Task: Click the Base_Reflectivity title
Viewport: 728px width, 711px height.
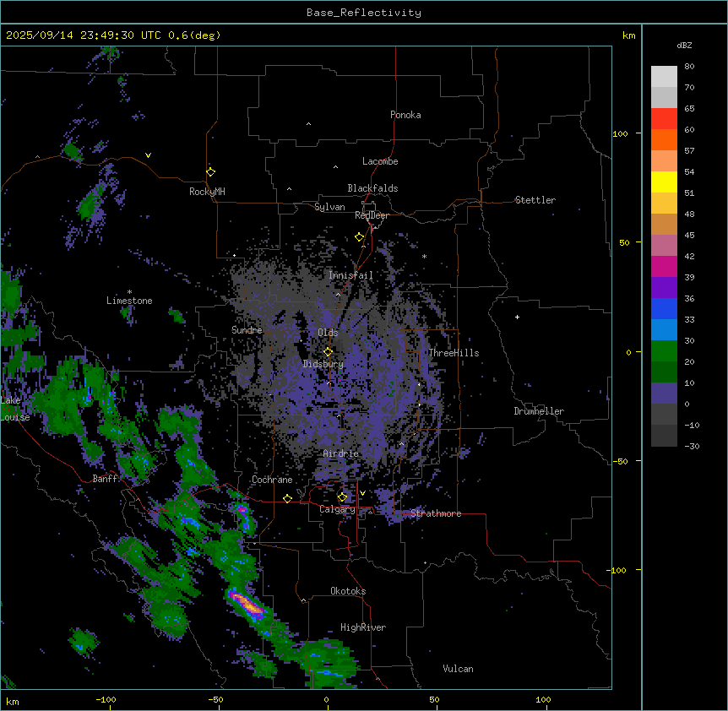Action: (364, 13)
